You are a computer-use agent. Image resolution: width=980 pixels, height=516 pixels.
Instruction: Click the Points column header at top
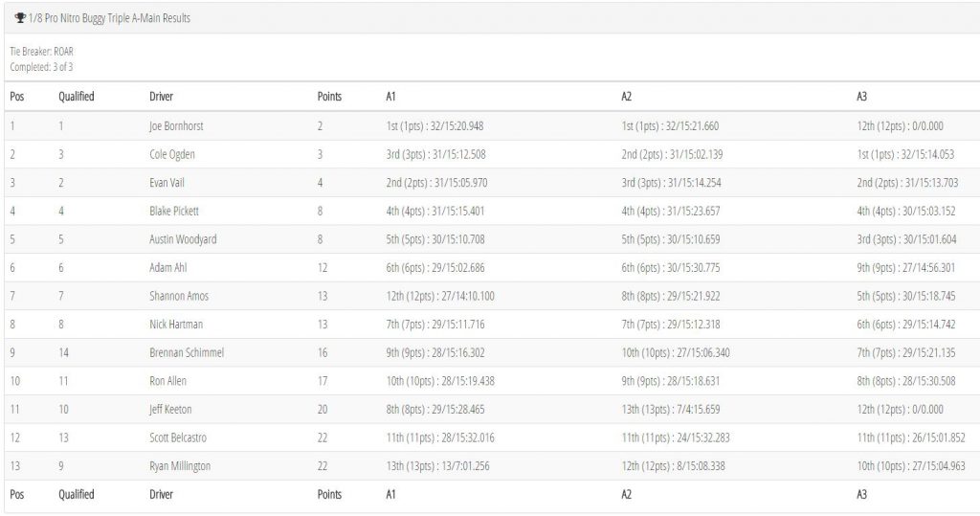[x=329, y=97]
